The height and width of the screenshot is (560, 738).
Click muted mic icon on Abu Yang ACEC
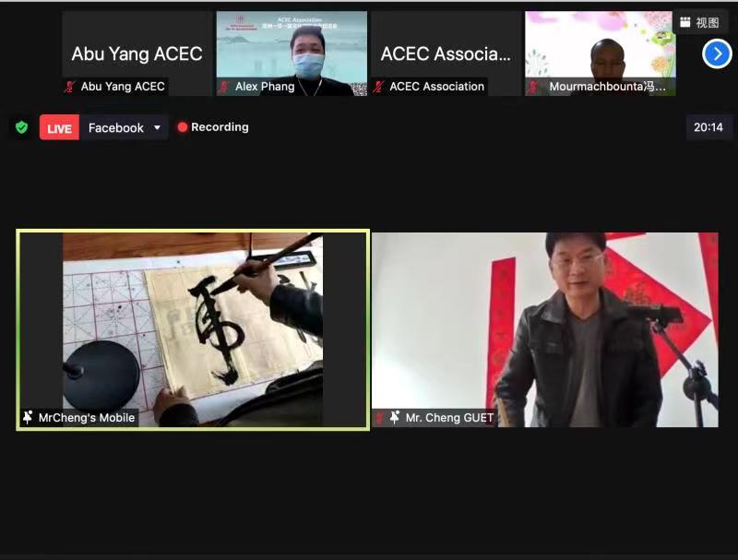tap(70, 87)
